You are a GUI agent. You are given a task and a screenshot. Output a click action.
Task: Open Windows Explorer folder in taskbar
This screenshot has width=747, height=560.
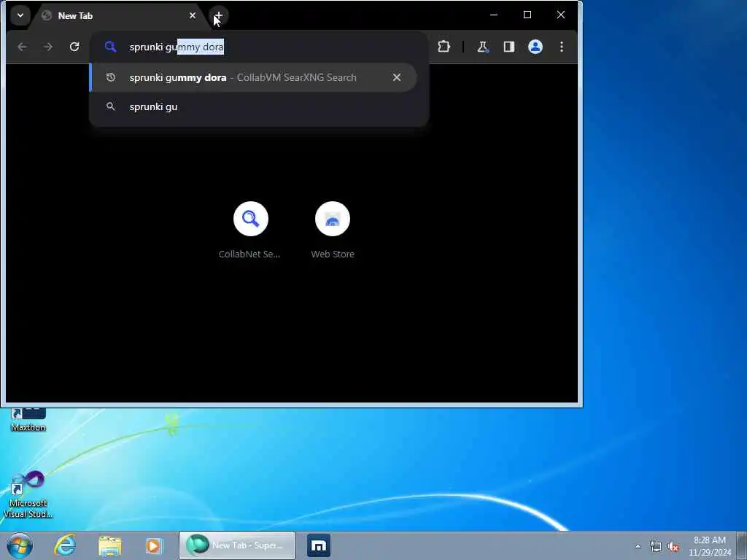point(110,545)
